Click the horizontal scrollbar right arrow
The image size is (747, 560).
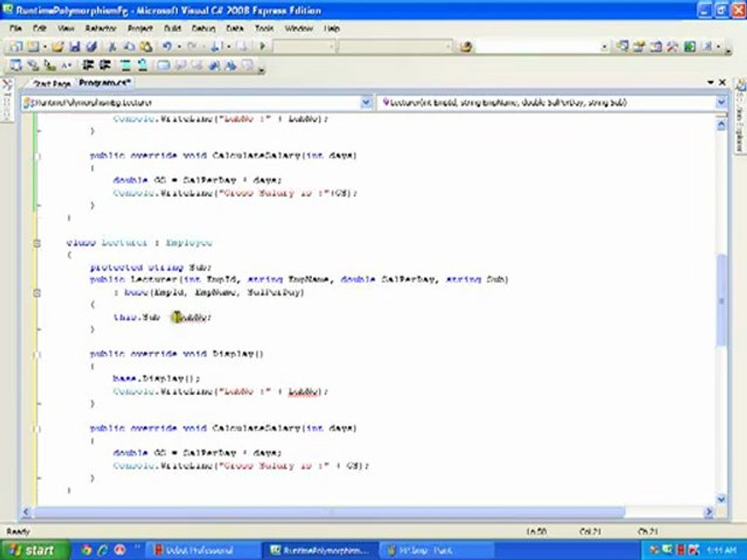[x=709, y=512]
